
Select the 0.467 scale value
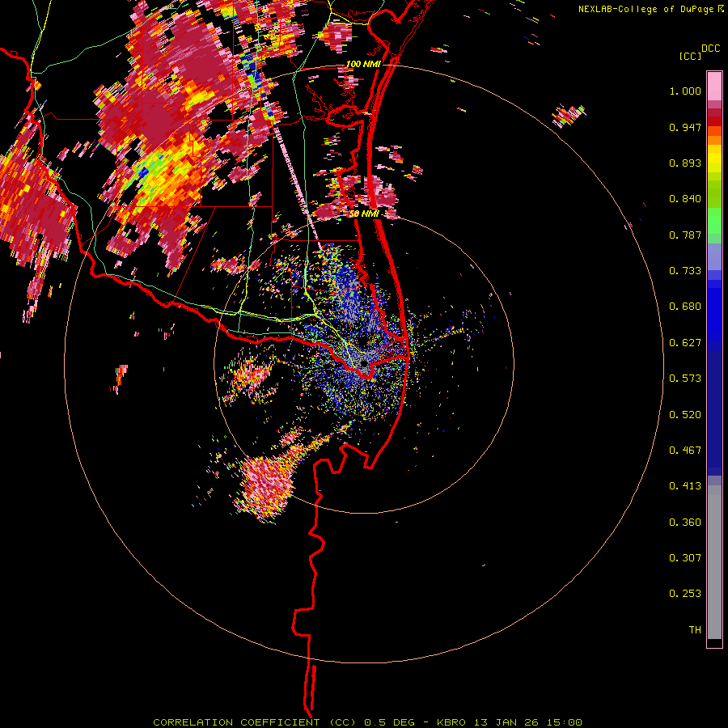tap(685, 451)
